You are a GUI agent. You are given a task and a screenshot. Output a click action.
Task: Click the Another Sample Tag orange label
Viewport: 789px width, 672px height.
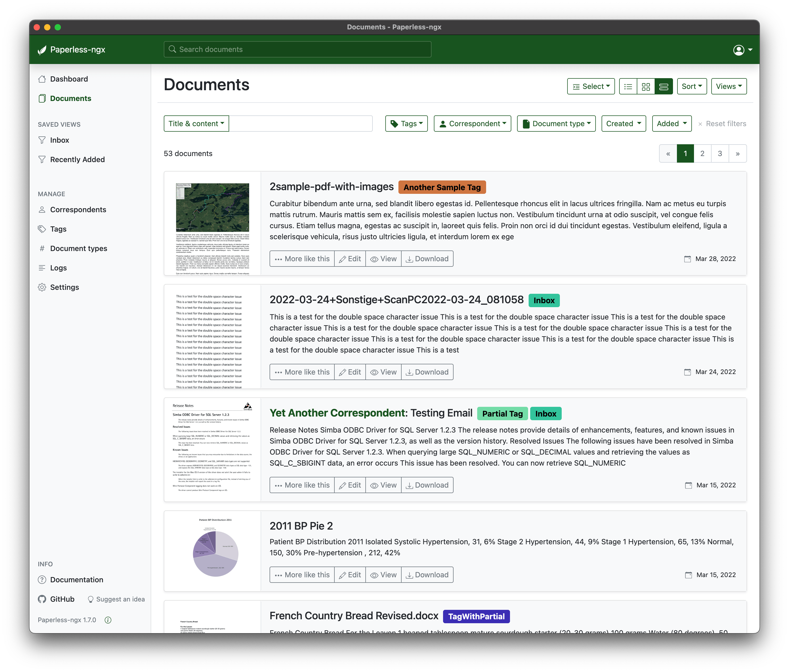tap(442, 187)
